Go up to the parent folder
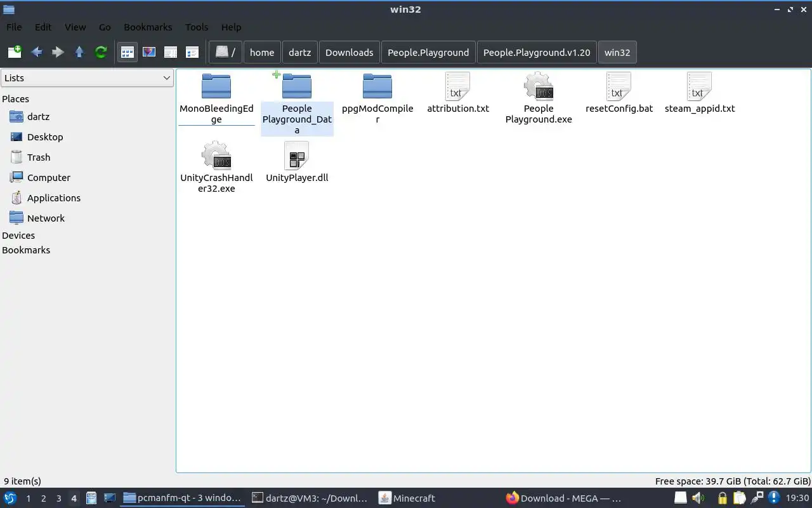Viewport: 812px width, 508px height. (x=79, y=52)
